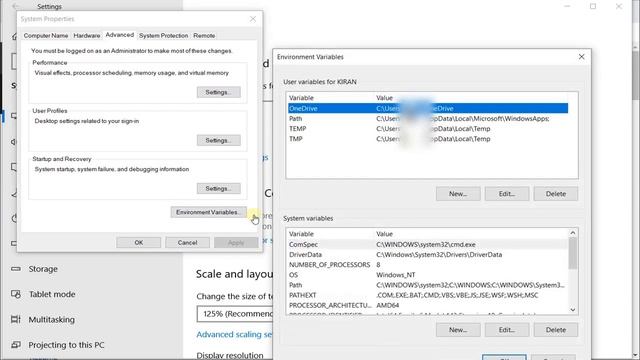This screenshot has width=640, height=360.
Task: Select the DriverData system variable
Action: [x=427, y=254]
